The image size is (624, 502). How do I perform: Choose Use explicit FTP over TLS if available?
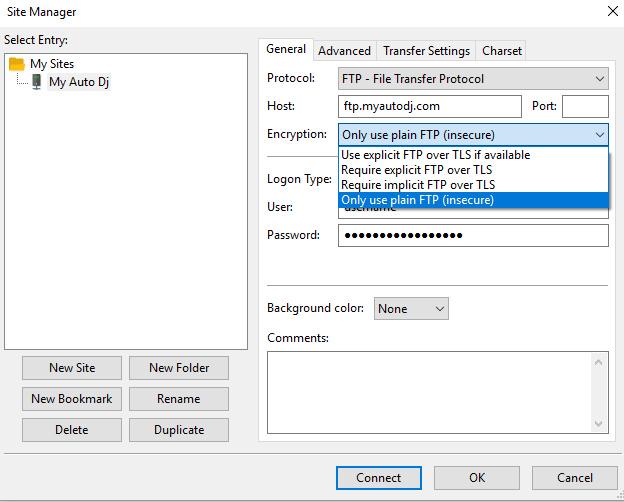coord(473,155)
